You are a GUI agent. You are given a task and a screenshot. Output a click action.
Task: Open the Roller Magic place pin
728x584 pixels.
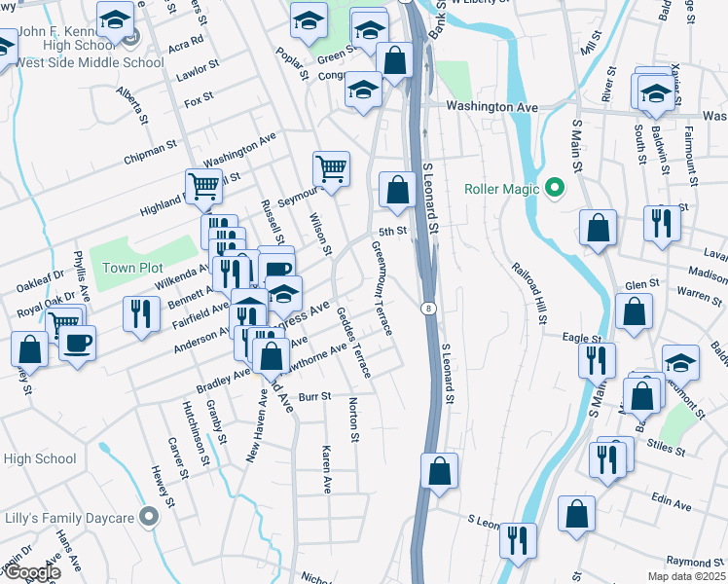pos(555,189)
